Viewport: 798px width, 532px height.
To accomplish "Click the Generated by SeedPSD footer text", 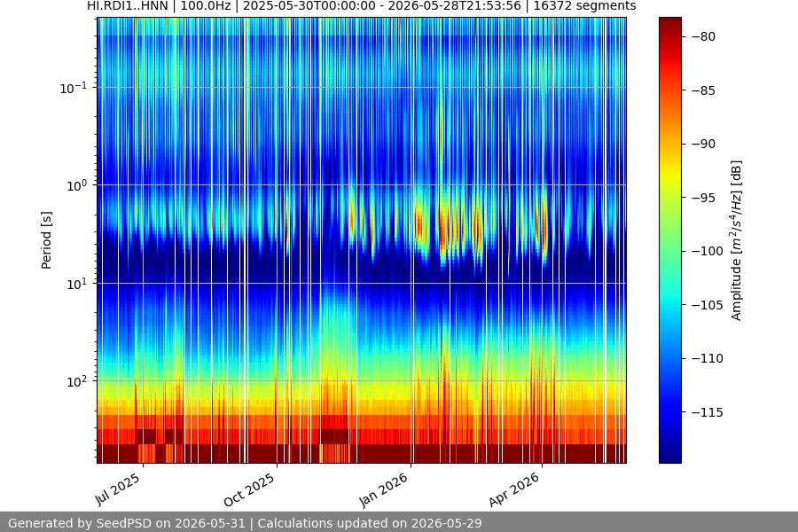I will [245, 523].
